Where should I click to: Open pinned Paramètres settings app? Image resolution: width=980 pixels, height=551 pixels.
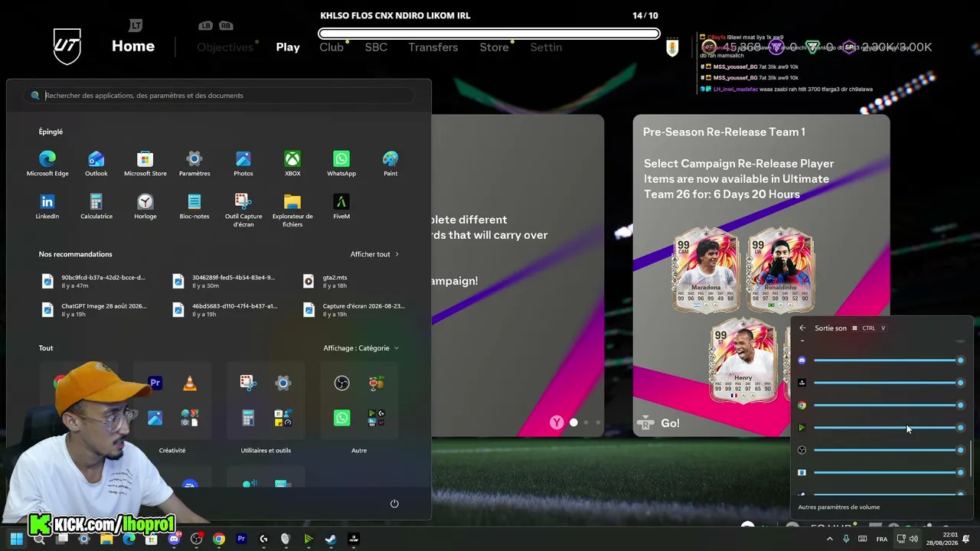[194, 163]
